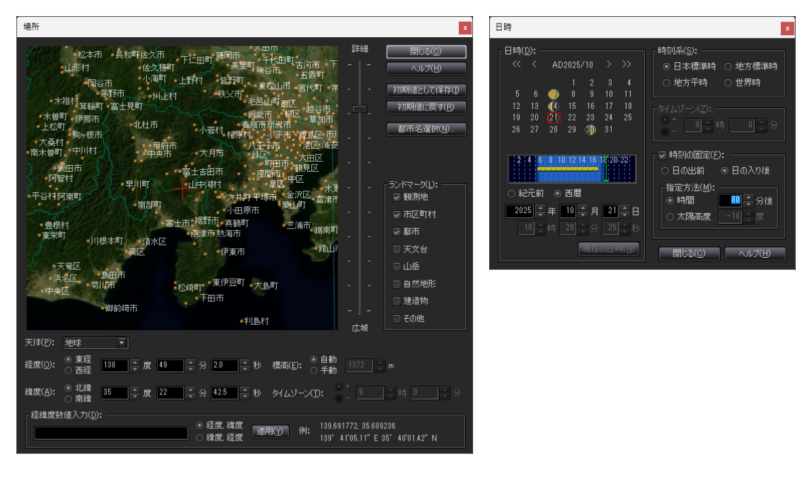Click the 24-hour time bar
812x504 pixels.
pos(572,168)
